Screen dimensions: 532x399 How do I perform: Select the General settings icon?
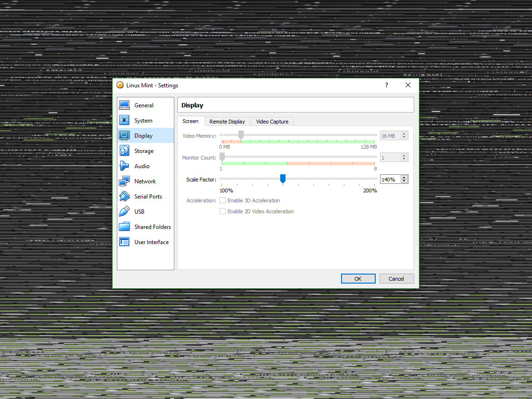pyautogui.click(x=124, y=105)
